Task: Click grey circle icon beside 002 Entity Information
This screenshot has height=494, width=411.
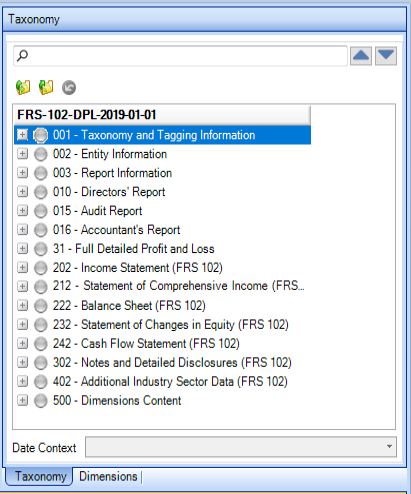Action: pyautogui.click(x=41, y=154)
